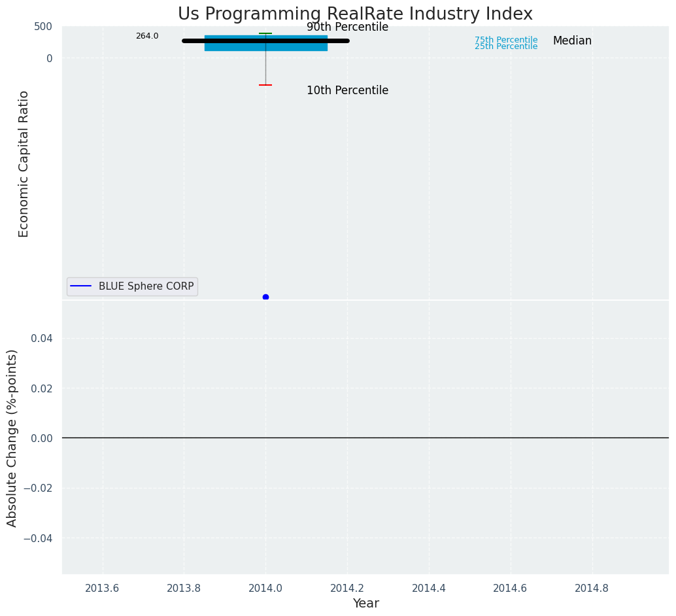This screenshot has height=616, width=676.
Task: Select the blue line sample in the legend
Action: point(81,286)
